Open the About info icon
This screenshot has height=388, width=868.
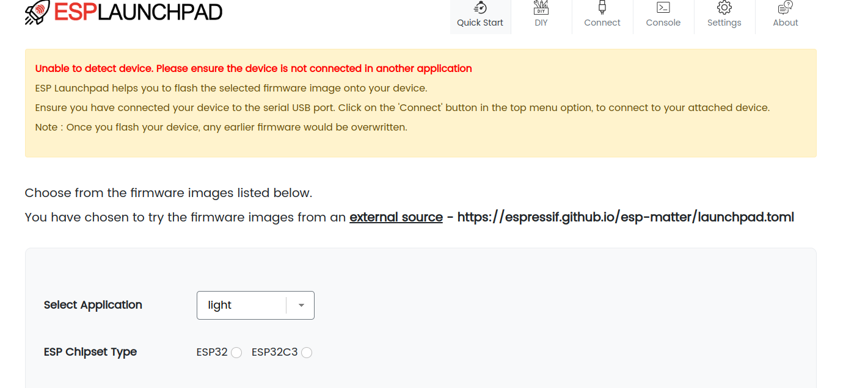click(x=785, y=7)
